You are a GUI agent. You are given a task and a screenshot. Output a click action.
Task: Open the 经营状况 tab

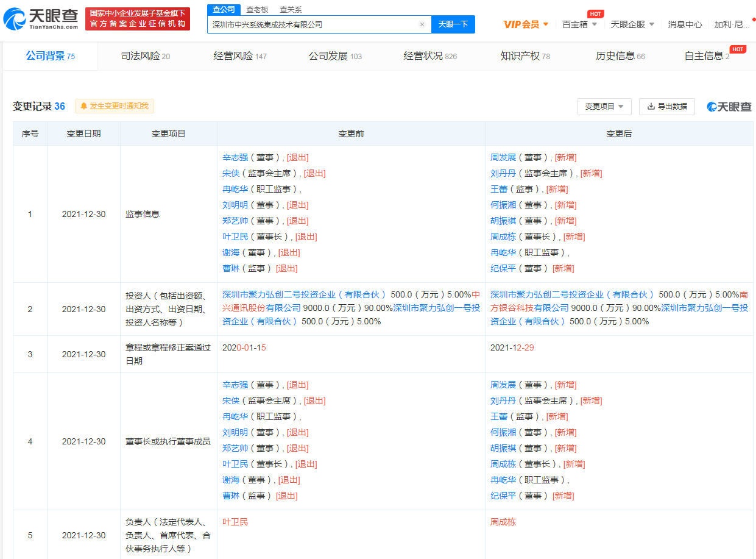tap(430, 56)
